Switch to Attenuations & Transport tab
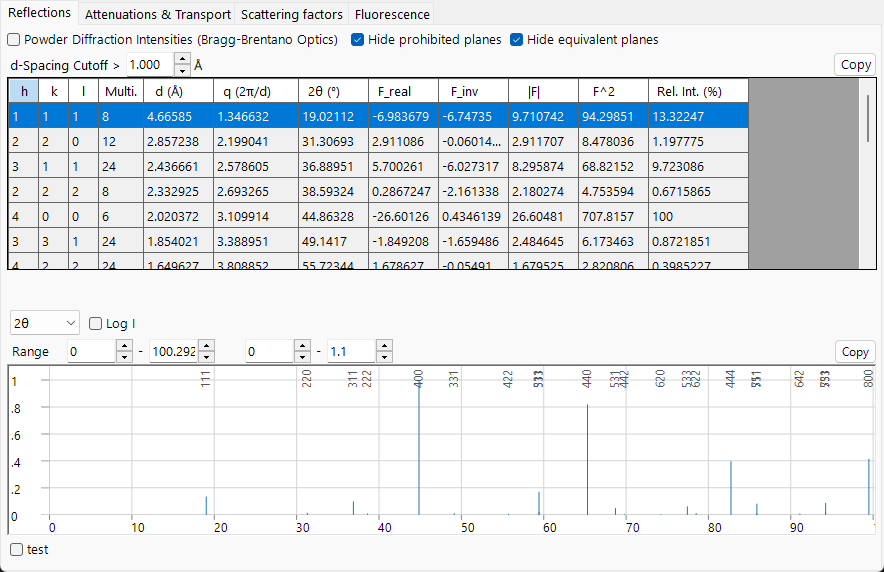 (x=158, y=15)
